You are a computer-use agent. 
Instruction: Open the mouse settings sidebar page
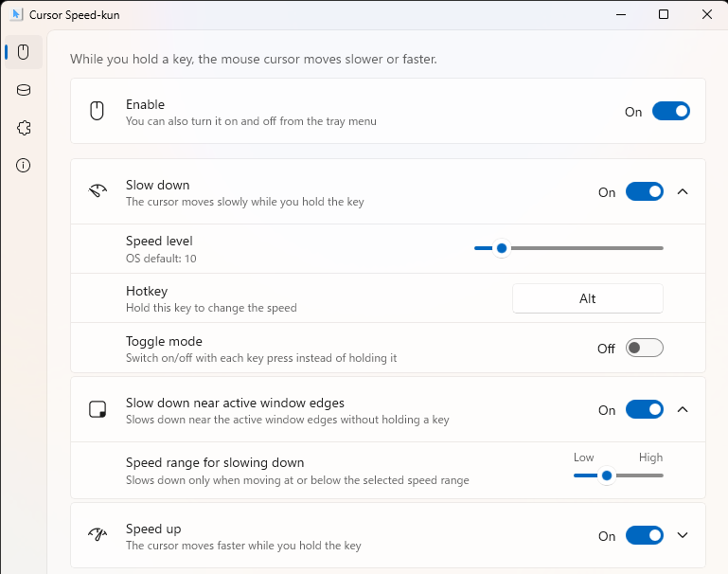[24, 52]
